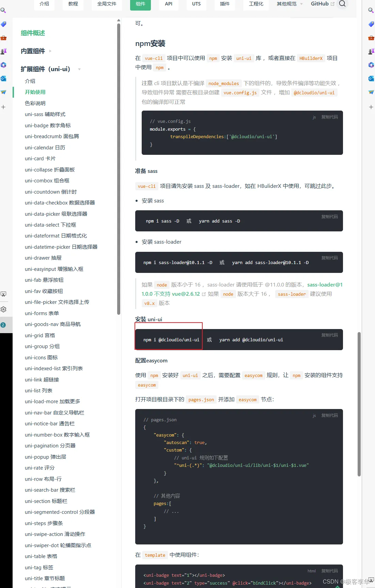Open the 插件 nav tab

coord(225,4)
